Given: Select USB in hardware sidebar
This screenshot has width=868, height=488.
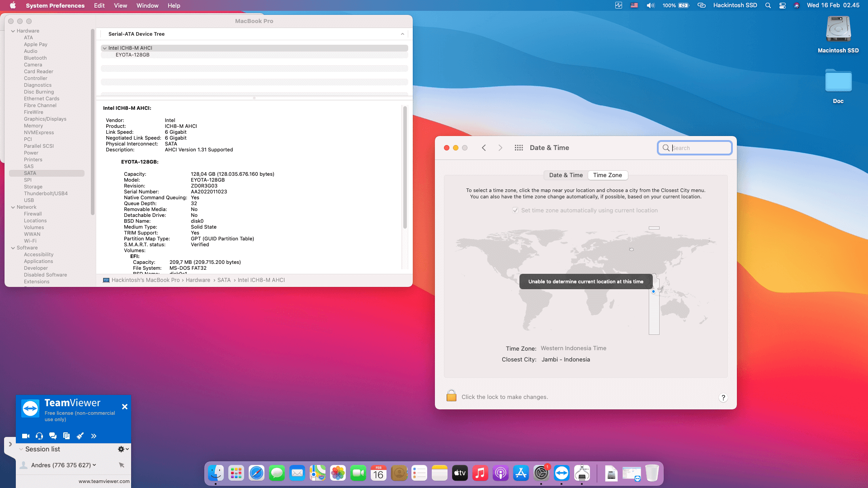Looking at the screenshot, I should coord(29,201).
